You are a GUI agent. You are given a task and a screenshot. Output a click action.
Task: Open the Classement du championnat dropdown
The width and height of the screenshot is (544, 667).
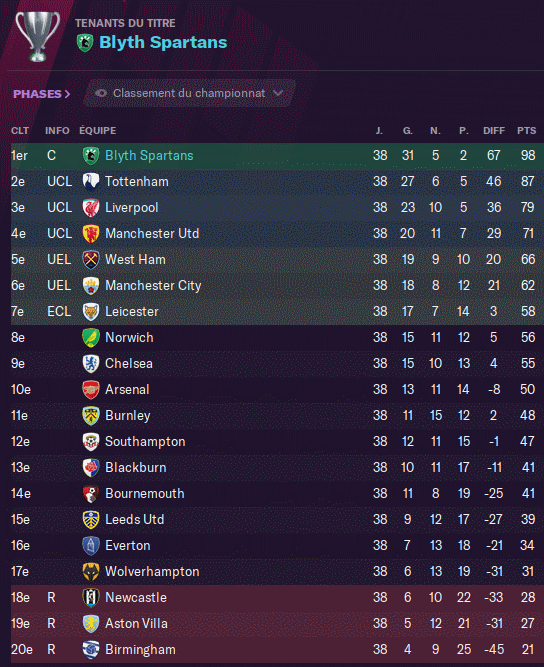point(189,93)
